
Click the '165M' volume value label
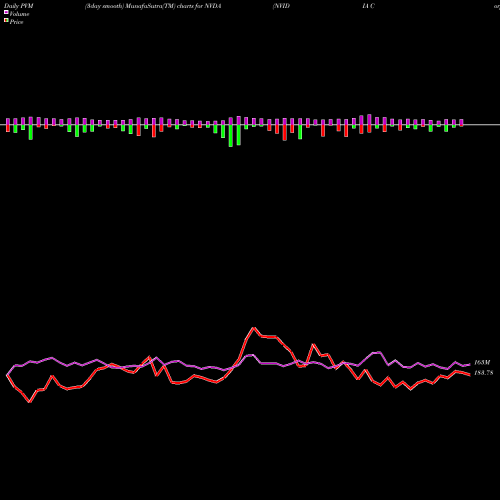[482, 362]
